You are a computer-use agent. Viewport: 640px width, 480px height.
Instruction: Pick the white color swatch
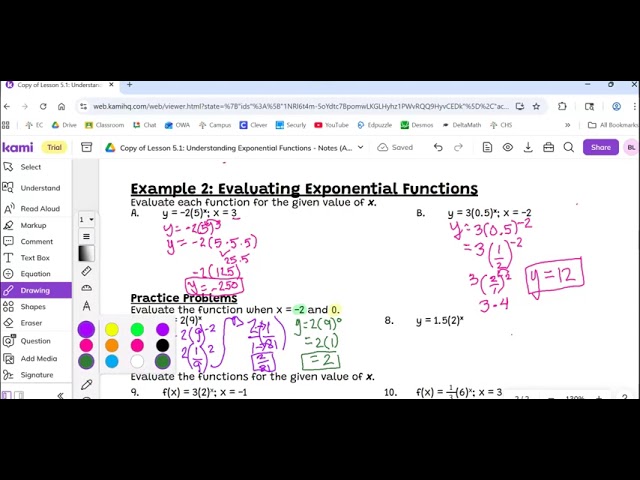point(137,361)
